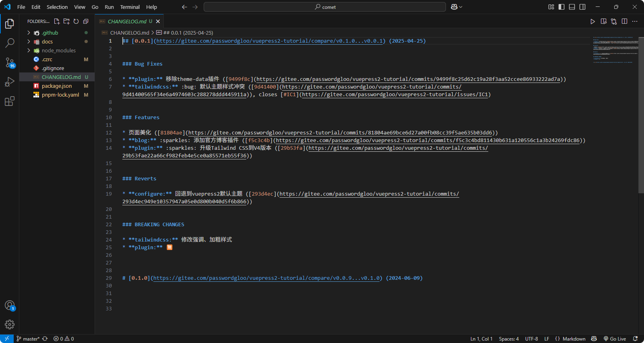Open the Terminal menu
Image resolution: width=644 pixels, height=343 pixels.
click(x=130, y=7)
